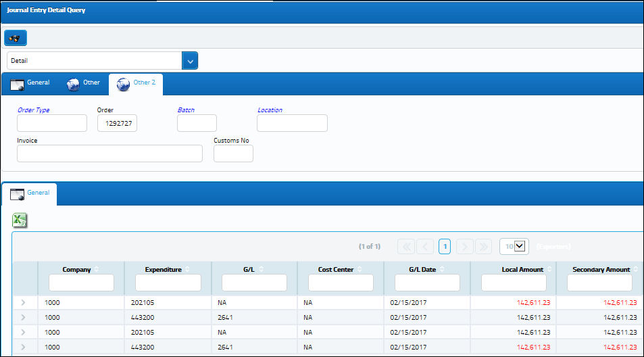Click the Cost Center filter field
The width and height of the screenshot is (644, 357).
click(341, 283)
